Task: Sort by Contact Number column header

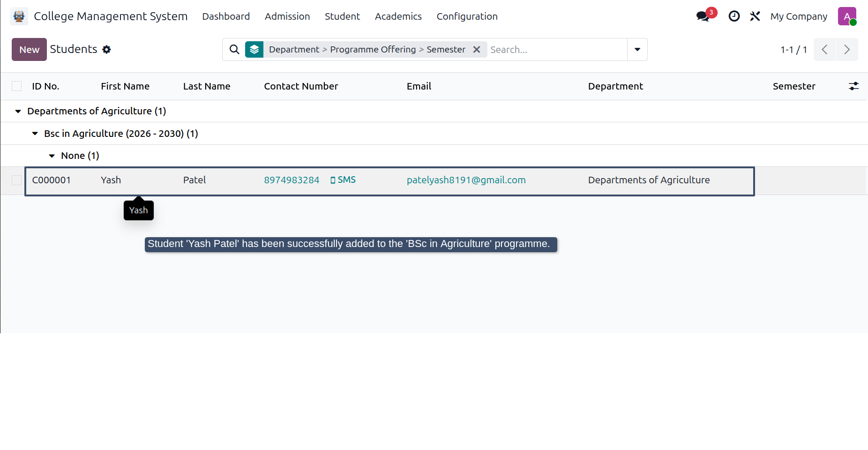Action: (301, 86)
